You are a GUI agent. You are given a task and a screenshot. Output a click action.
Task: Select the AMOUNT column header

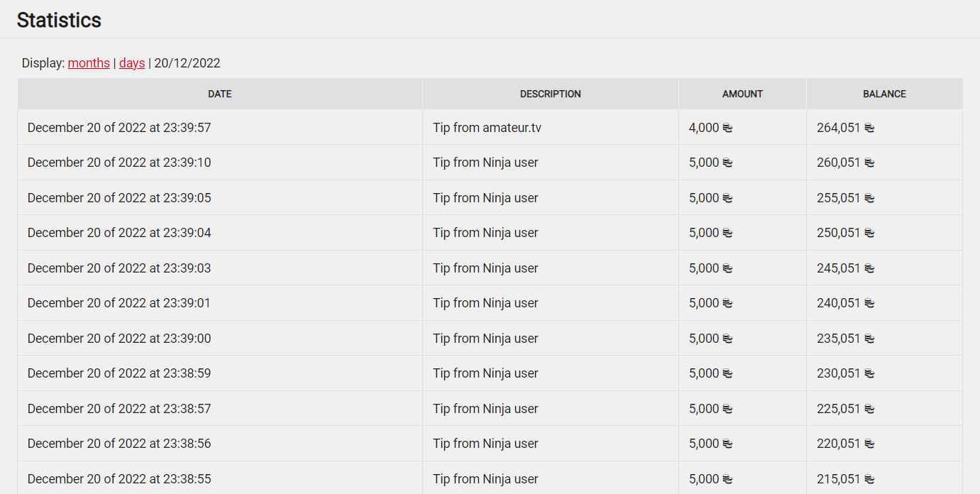tap(742, 94)
